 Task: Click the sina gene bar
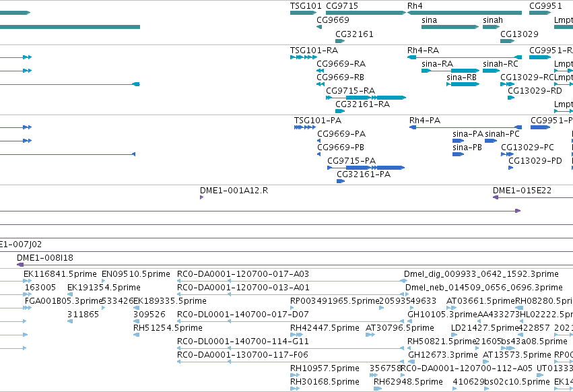(x=450, y=27)
